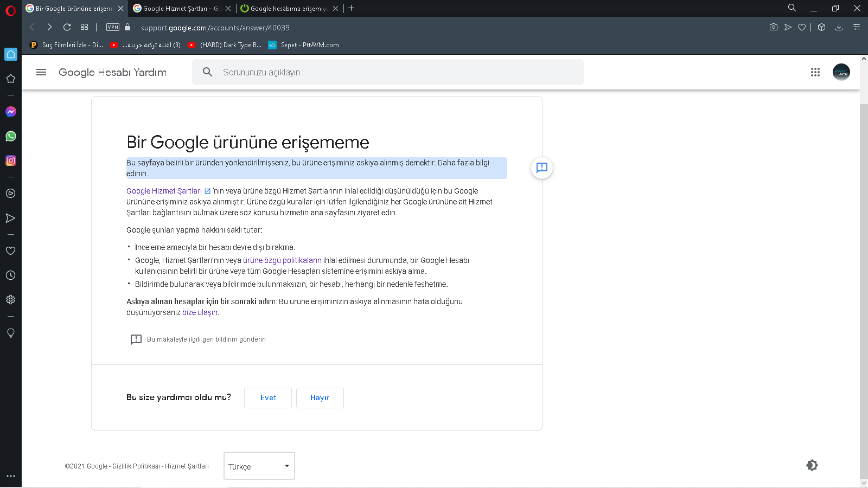Click the search magnifier in help search box

[207, 72]
